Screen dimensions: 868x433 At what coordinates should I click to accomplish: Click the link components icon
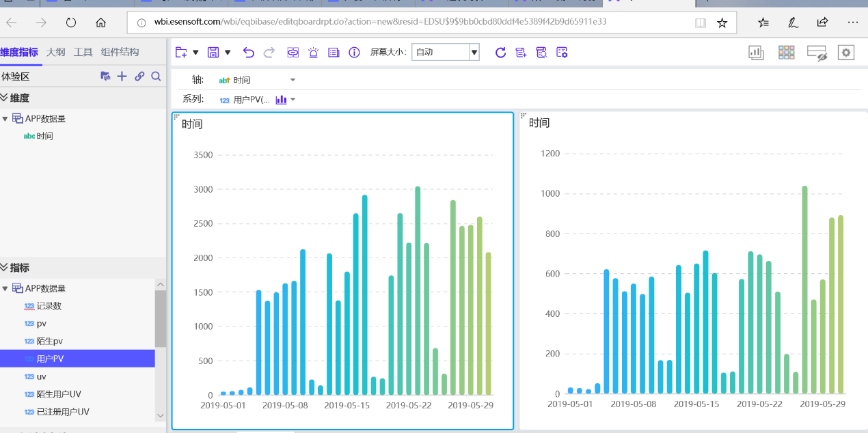coord(293,53)
